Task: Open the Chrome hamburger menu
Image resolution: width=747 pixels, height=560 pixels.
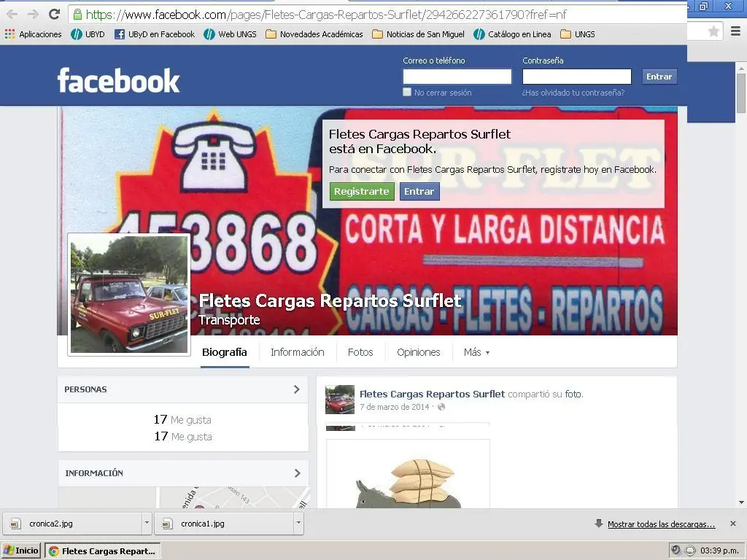Action: [x=735, y=31]
